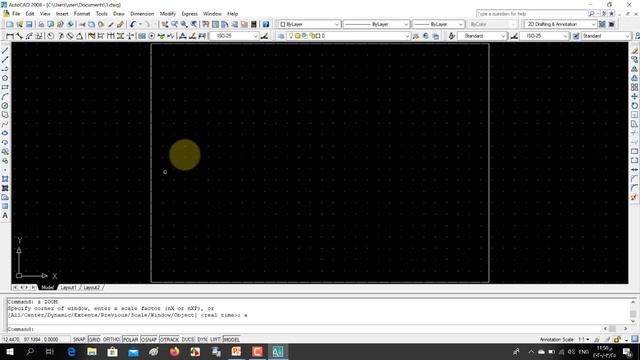The height and width of the screenshot is (360, 640).
Task: Open the text style Standard dropdown
Action: click(x=482, y=36)
